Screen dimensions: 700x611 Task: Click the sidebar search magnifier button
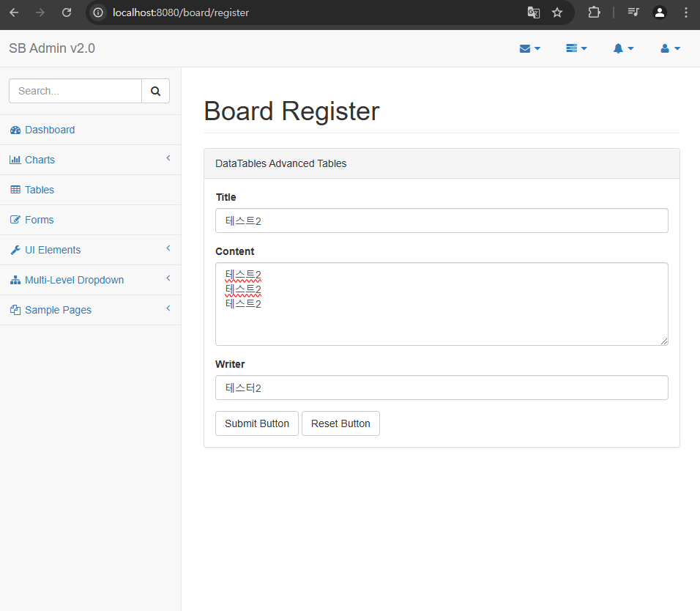(x=155, y=91)
